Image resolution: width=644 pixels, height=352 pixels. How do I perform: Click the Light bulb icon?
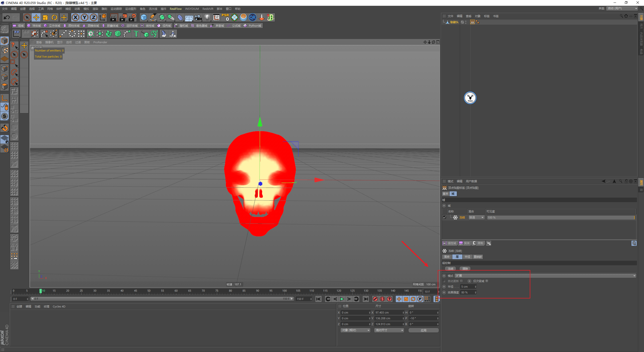click(207, 17)
